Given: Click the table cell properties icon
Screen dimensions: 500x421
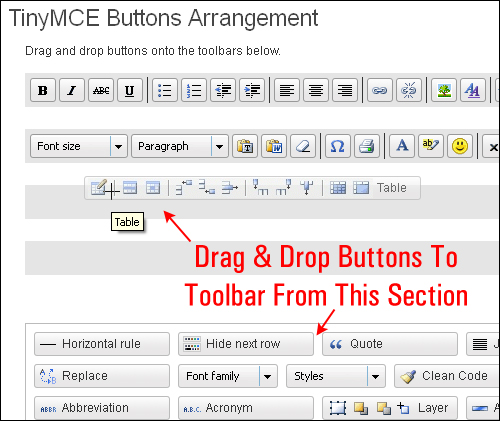Looking at the screenshot, I should 153,188.
